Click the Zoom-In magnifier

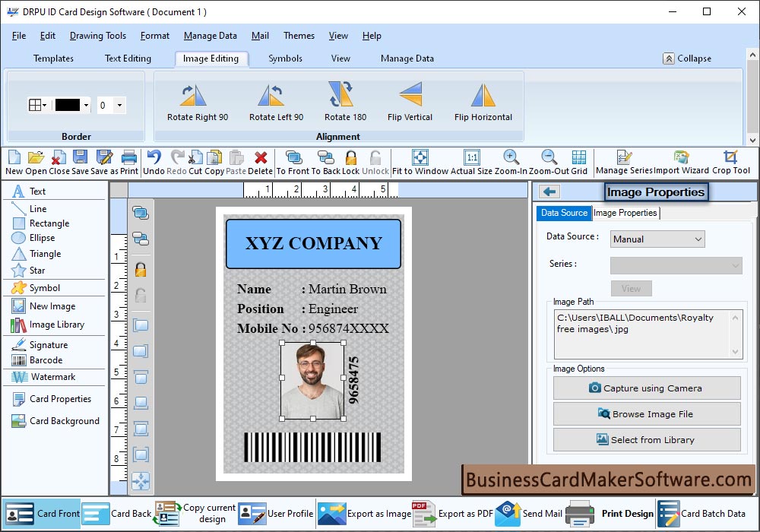click(x=511, y=163)
